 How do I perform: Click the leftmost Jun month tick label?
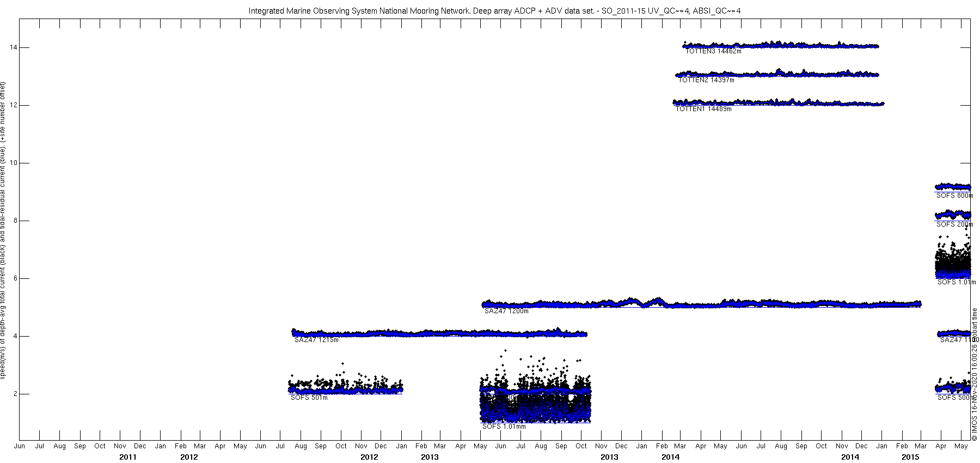[20, 446]
